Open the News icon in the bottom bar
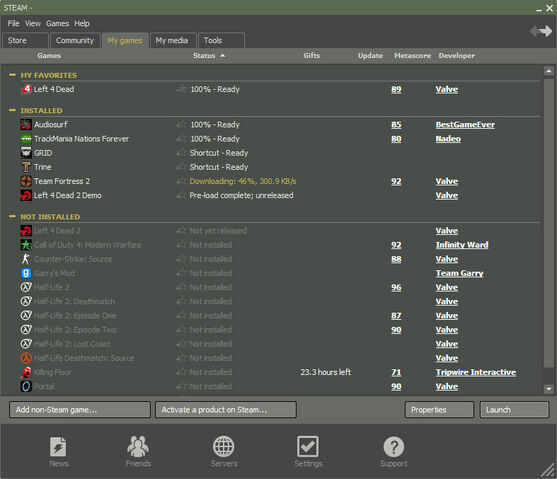 click(58, 447)
